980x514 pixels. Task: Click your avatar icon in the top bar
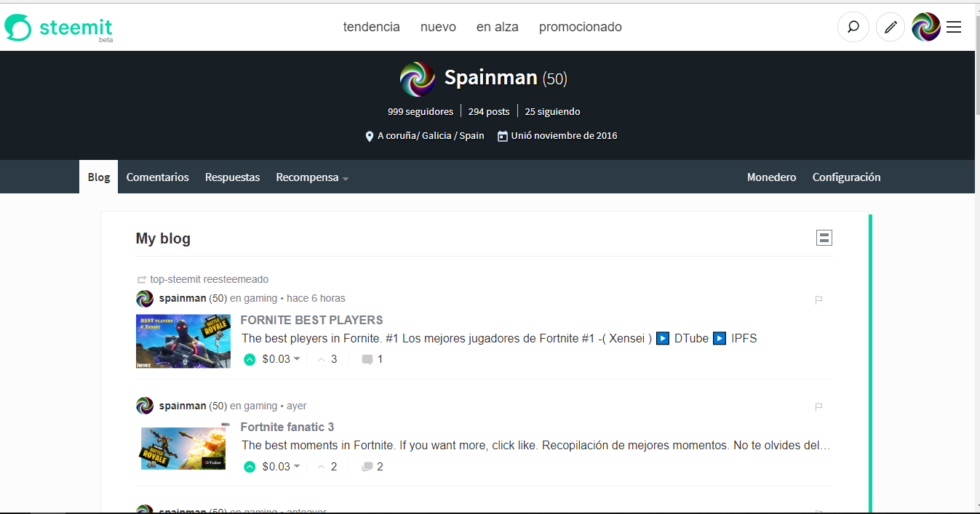[x=925, y=26]
